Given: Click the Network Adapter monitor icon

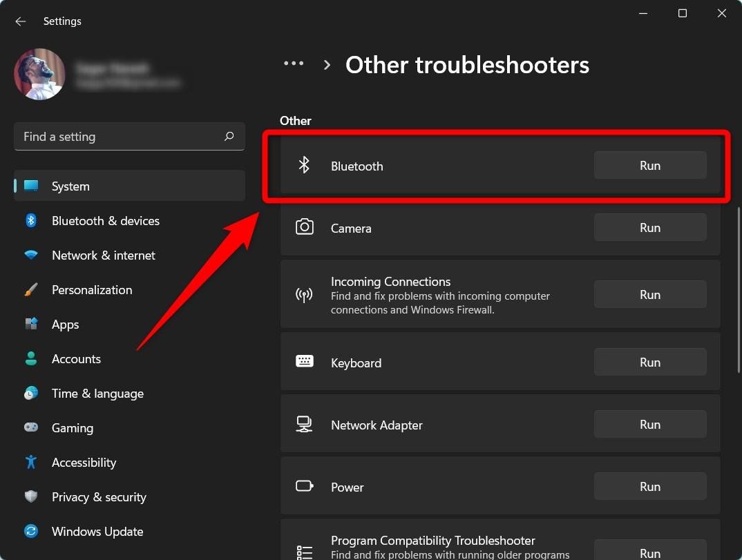Looking at the screenshot, I should pos(305,424).
